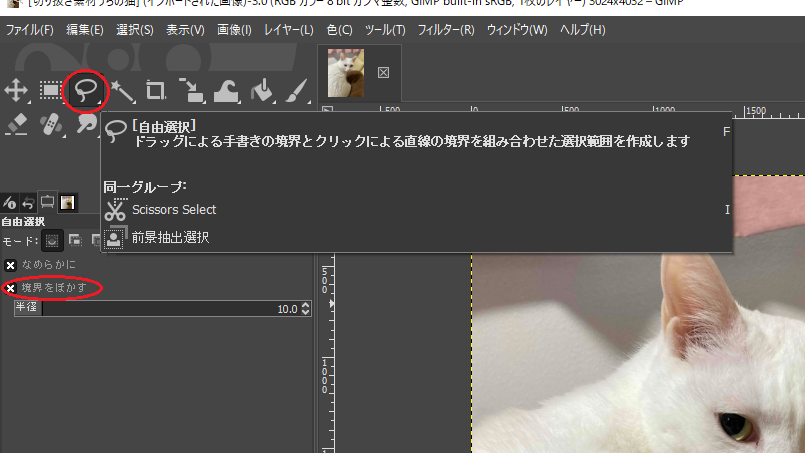Select the Paintbrush tool
This screenshot has width=805, height=453.
click(x=296, y=92)
